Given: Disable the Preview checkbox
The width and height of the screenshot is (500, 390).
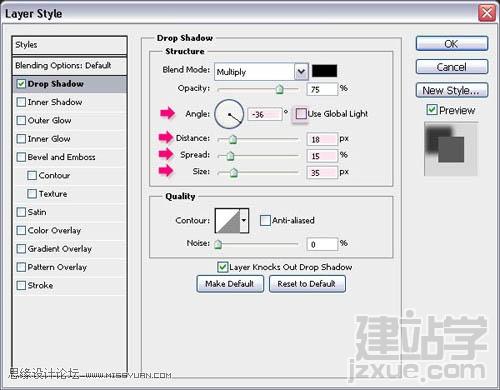Looking at the screenshot, I should [432, 110].
